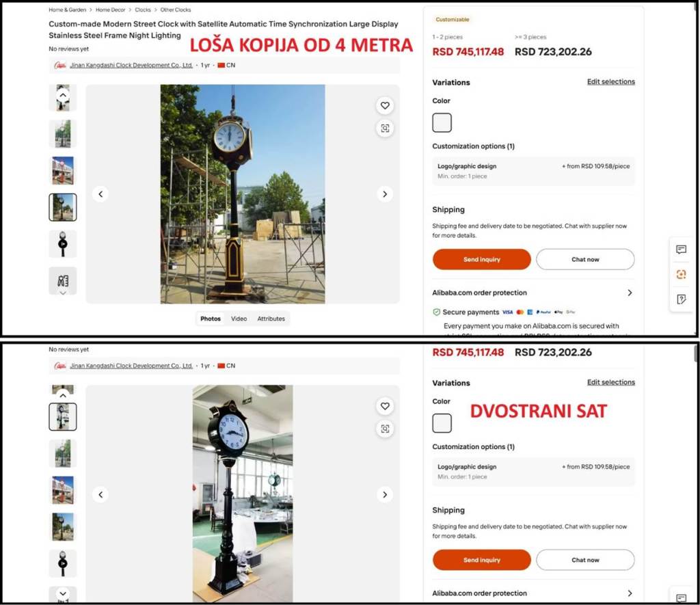Expand order protection arrow in bottom listing

click(630, 593)
